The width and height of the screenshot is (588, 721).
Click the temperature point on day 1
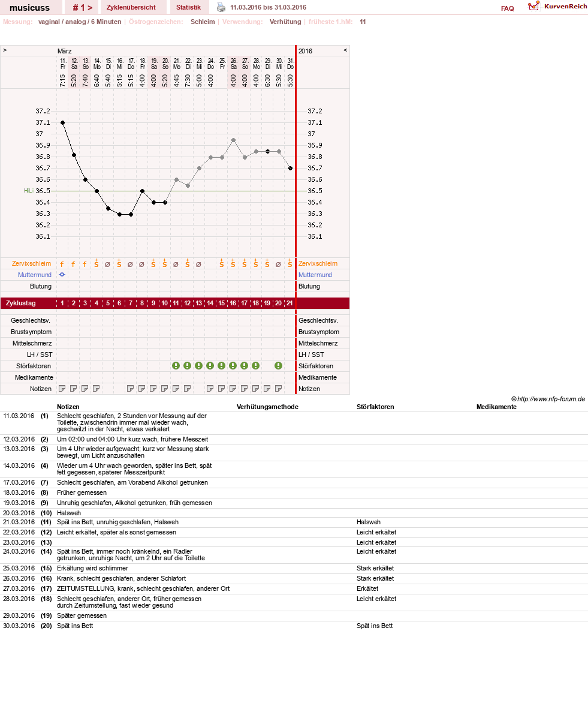tap(62, 122)
